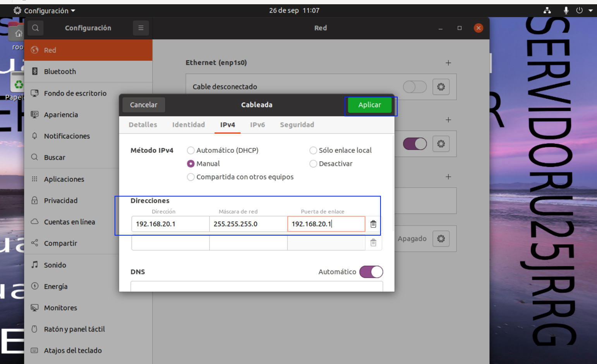This screenshot has width=597, height=364.
Task: Open Aplicaciones settings
Action: [88, 179]
